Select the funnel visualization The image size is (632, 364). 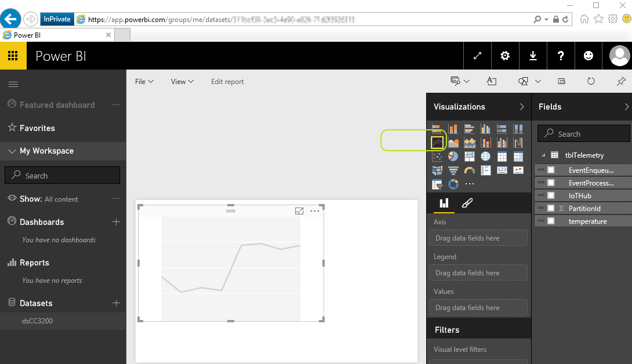pos(453,170)
